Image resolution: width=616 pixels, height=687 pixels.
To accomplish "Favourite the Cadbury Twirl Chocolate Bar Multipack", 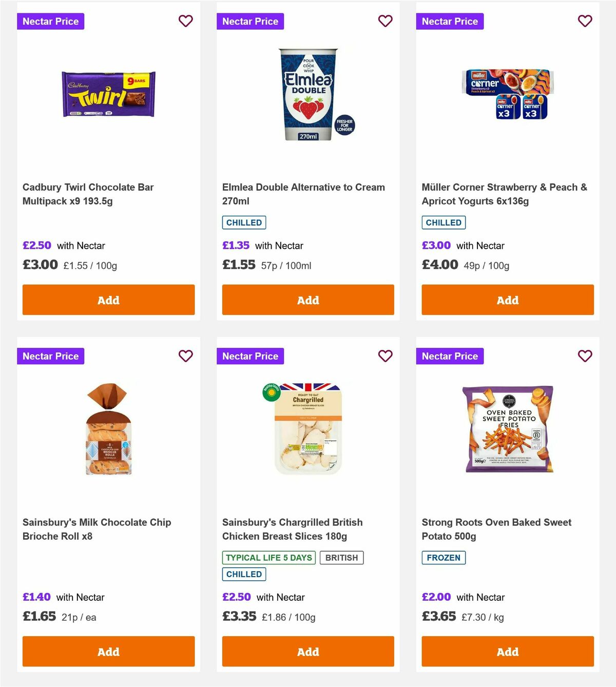I will [x=185, y=21].
